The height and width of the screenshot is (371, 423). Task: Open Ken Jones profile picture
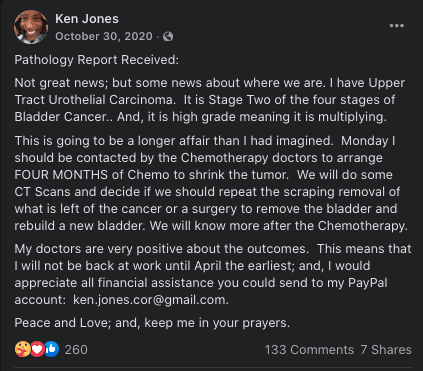[31, 27]
